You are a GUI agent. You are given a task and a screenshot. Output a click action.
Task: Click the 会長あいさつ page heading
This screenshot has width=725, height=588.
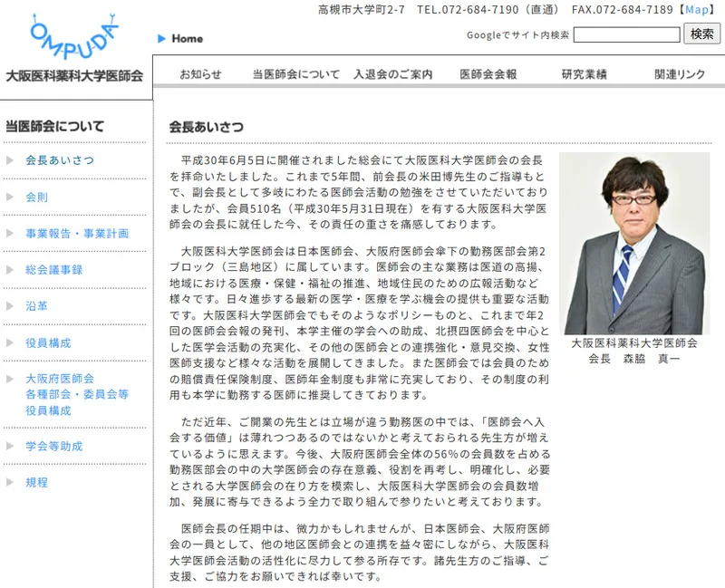point(207,127)
